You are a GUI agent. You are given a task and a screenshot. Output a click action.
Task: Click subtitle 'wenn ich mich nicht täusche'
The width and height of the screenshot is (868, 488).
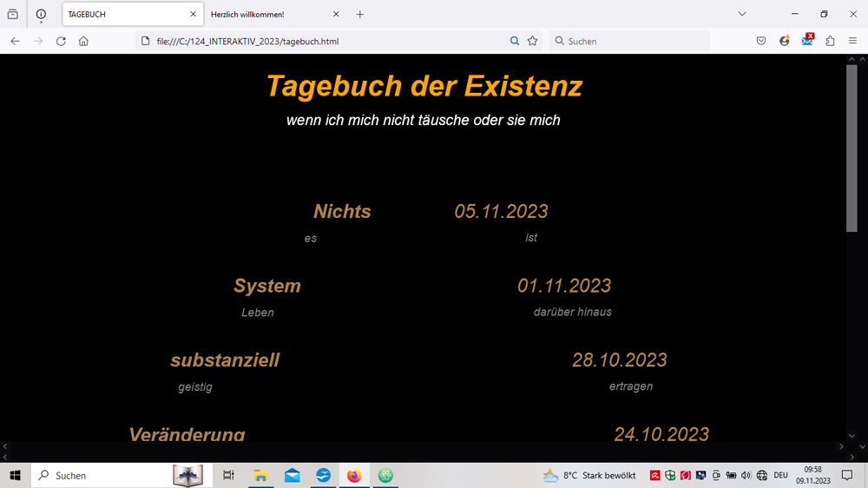tap(378, 120)
